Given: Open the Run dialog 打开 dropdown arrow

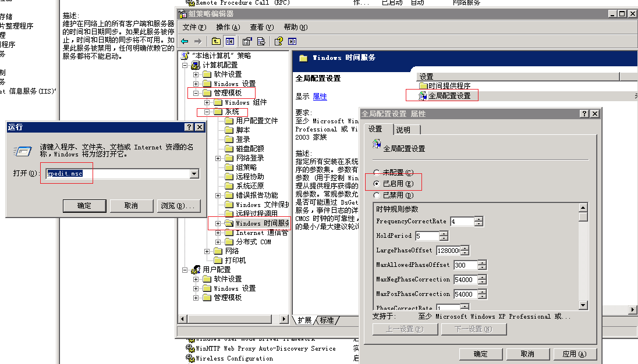Looking at the screenshot, I should coord(194,173).
